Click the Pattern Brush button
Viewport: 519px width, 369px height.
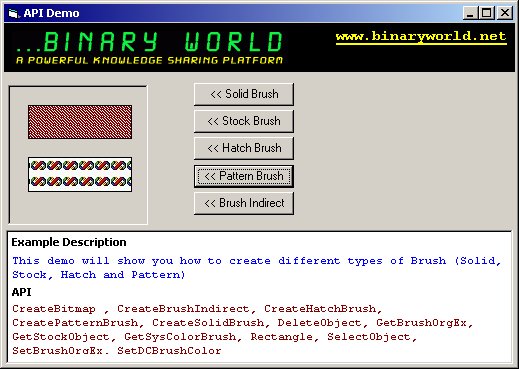point(244,176)
